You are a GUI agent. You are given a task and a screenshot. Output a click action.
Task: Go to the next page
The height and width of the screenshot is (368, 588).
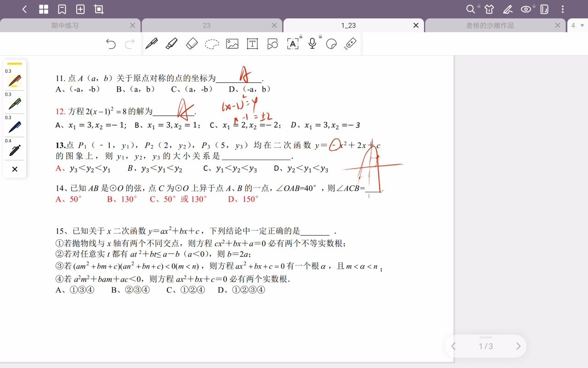[x=518, y=346]
